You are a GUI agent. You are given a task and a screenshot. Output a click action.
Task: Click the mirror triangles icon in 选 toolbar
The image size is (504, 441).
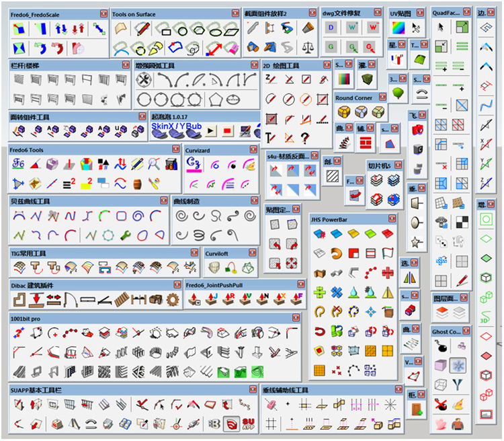tap(410, 278)
